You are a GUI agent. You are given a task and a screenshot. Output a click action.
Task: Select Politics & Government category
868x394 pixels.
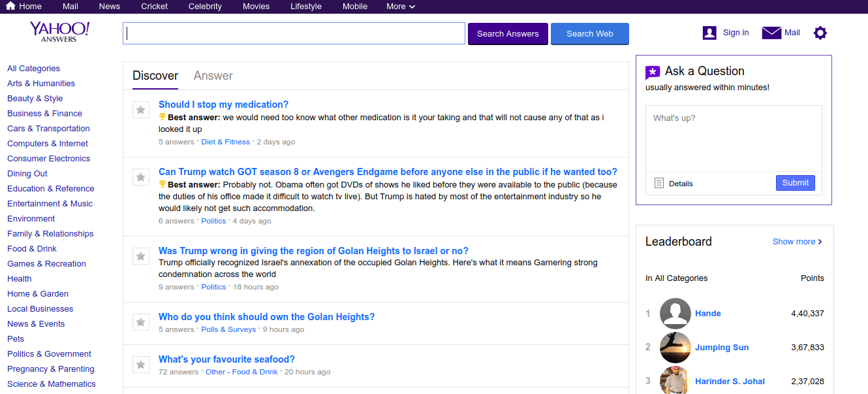pyautogui.click(x=49, y=354)
